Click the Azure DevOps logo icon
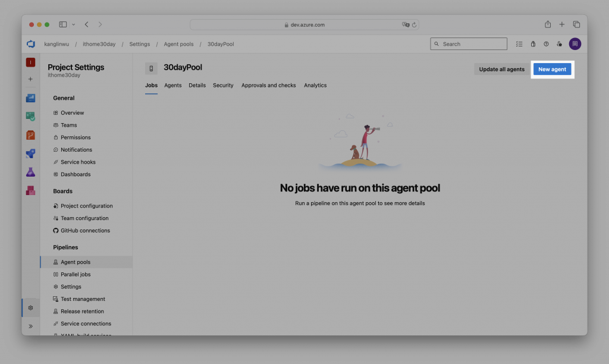 (x=31, y=44)
